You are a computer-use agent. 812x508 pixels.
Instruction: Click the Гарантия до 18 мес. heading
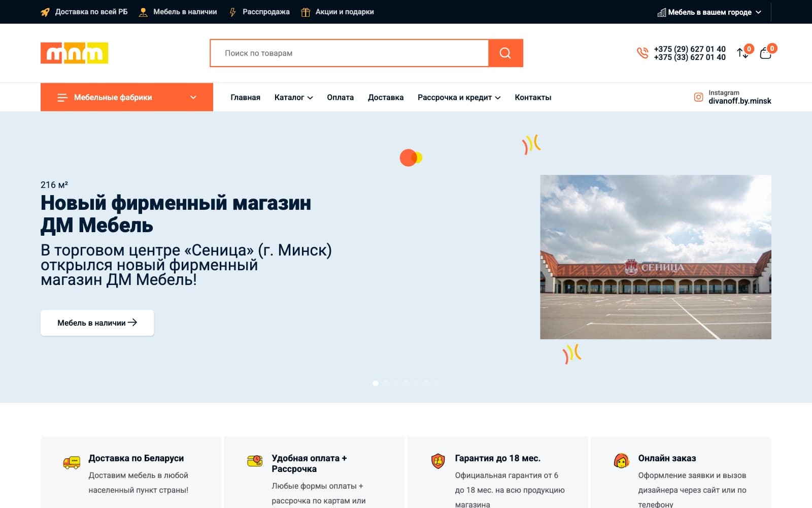point(497,458)
